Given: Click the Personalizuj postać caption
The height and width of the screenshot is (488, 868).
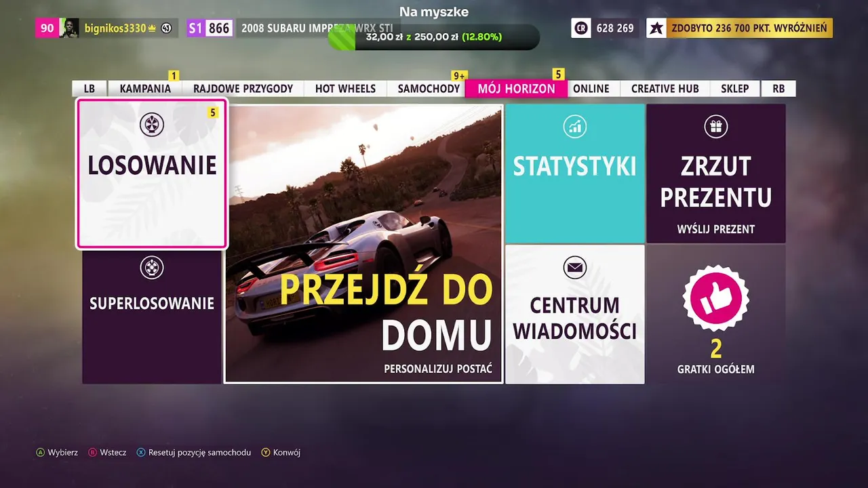Looking at the screenshot, I should point(438,369).
